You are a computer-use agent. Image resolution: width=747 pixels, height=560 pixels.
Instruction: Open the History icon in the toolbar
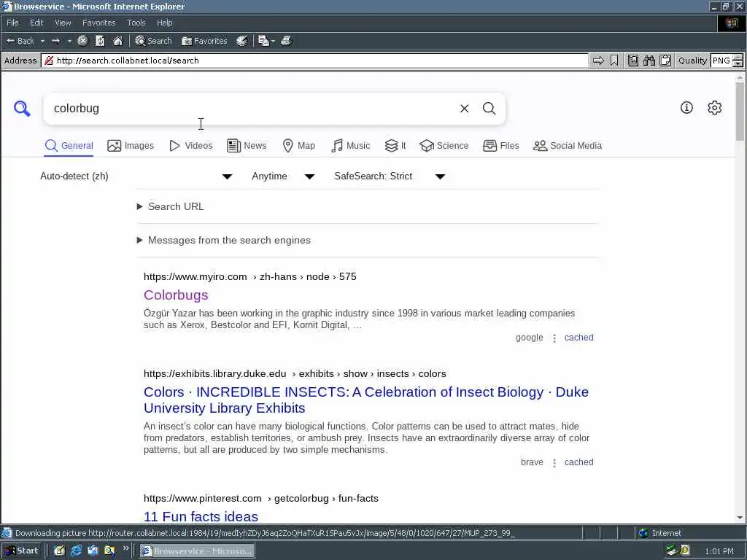242,41
